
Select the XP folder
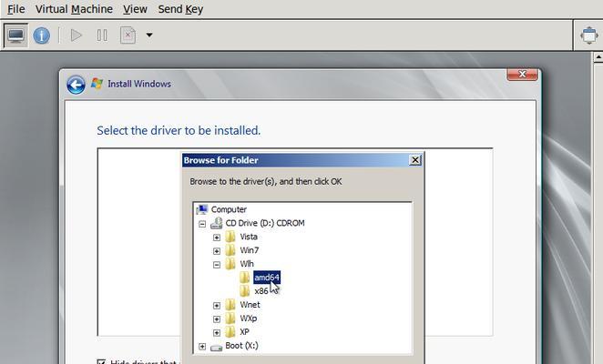pos(245,332)
